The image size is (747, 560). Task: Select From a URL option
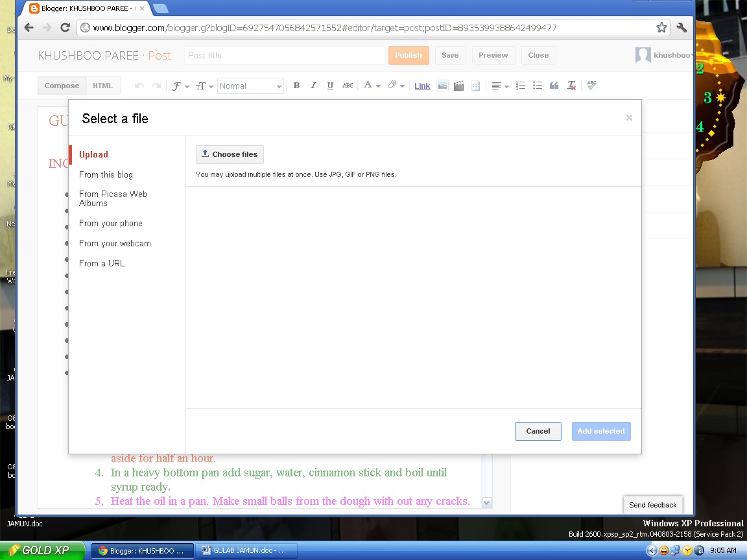(x=102, y=263)
